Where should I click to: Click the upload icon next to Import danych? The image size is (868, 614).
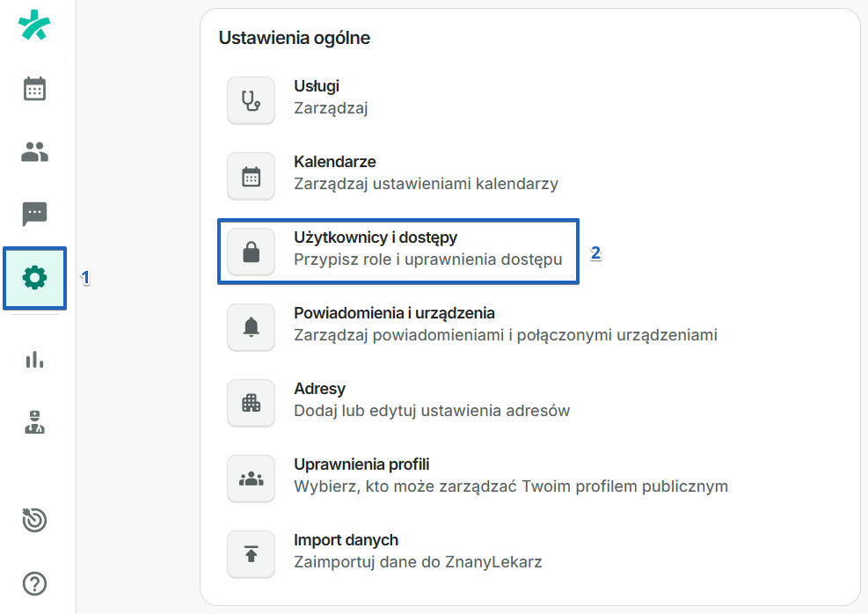coord(251,554)
